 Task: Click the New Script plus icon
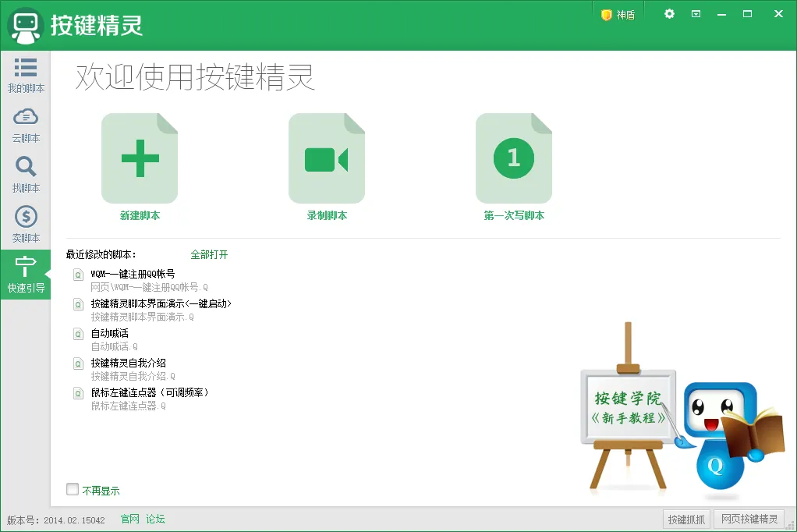pyautogui.click(x=140, y=159)
